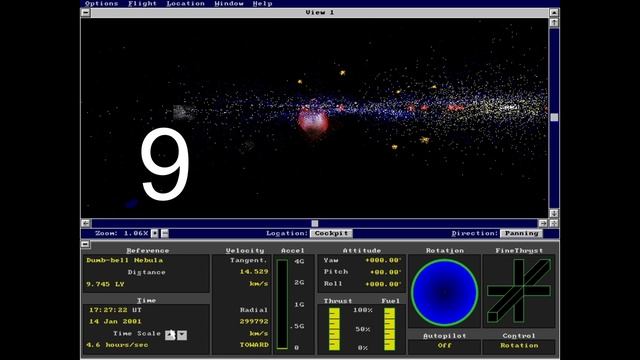Click horizontal scrollbar left arrow
Viewport: 640px width, 360px height.
click(x=85, y=223)
